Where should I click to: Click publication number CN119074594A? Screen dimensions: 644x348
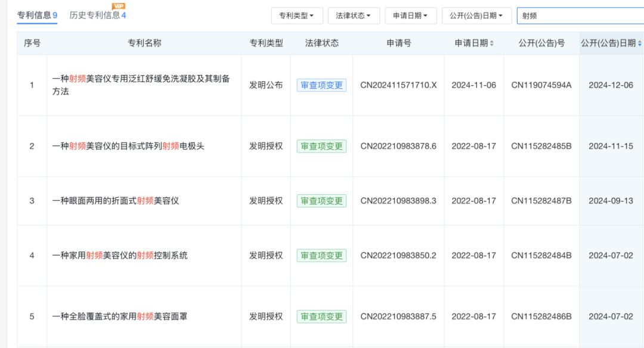tap(541, 85)
